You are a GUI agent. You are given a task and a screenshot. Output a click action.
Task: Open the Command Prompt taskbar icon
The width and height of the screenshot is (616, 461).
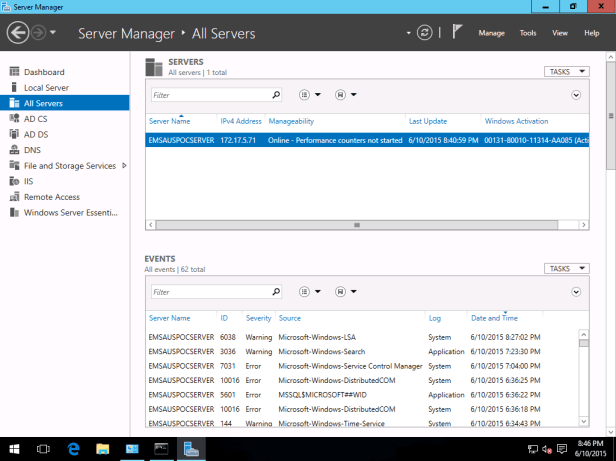(160, 450)
